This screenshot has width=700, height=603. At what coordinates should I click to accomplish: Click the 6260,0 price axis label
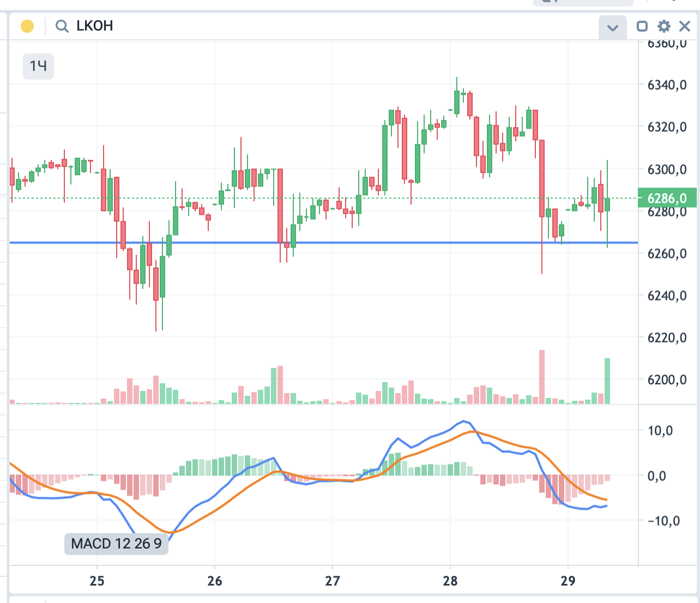pyautogui.click(x=667, y=254)
